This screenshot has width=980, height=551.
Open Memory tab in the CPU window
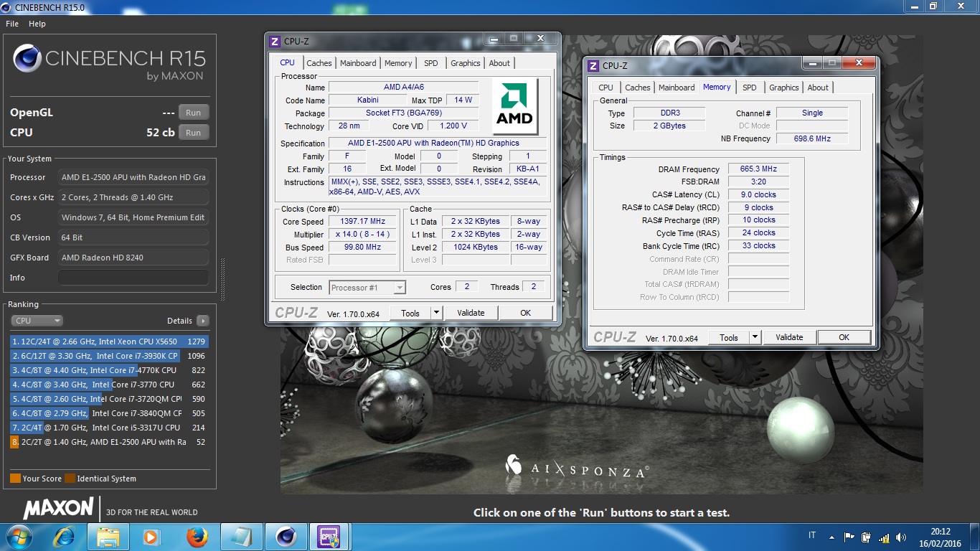coord(398,63)
